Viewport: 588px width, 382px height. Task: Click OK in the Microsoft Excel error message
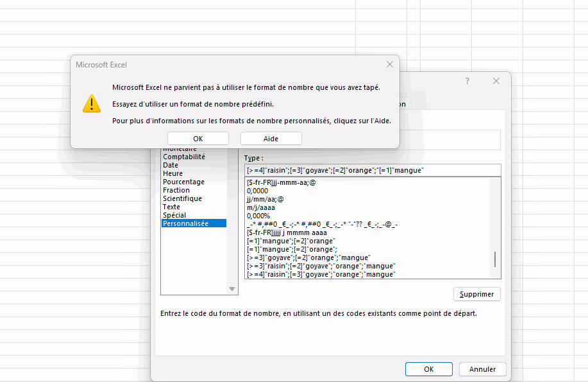click(x=197, y=139)
